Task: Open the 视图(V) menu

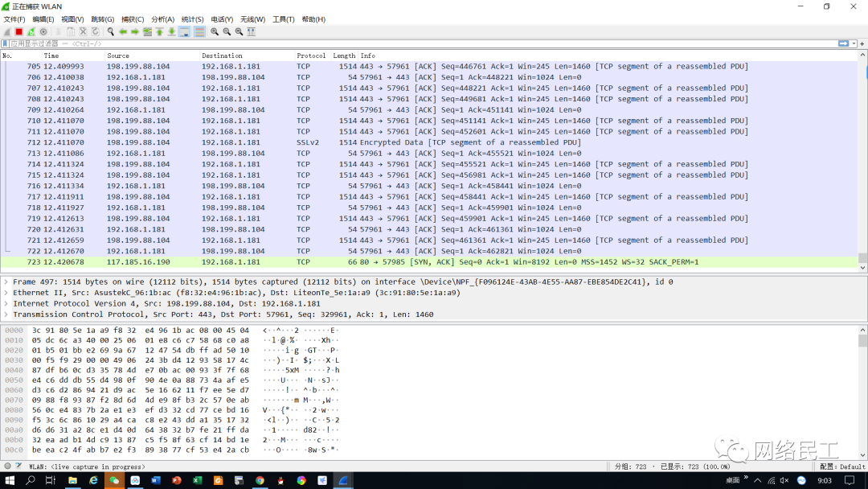Action: 72,19
